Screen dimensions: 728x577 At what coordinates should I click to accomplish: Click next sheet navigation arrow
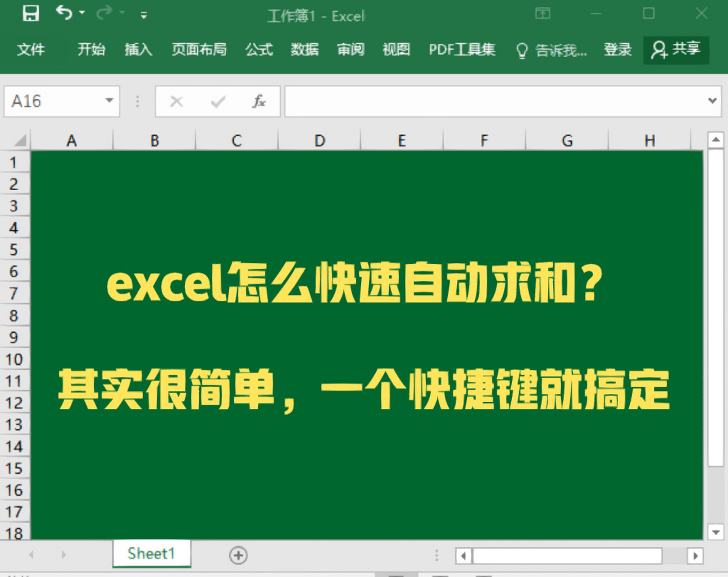[64, 554]
